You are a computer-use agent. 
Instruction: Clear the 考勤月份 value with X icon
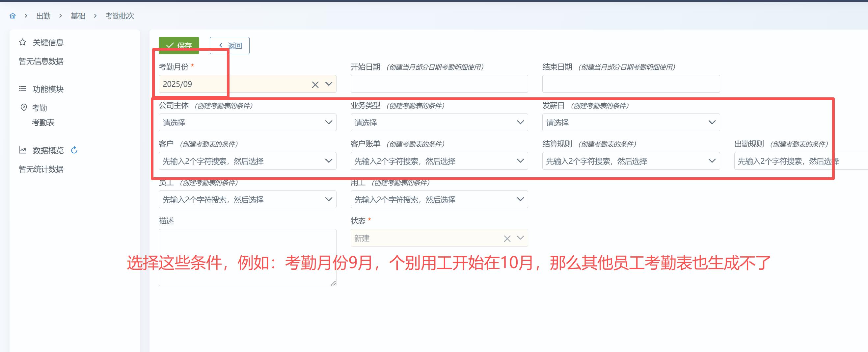(315, 85)
